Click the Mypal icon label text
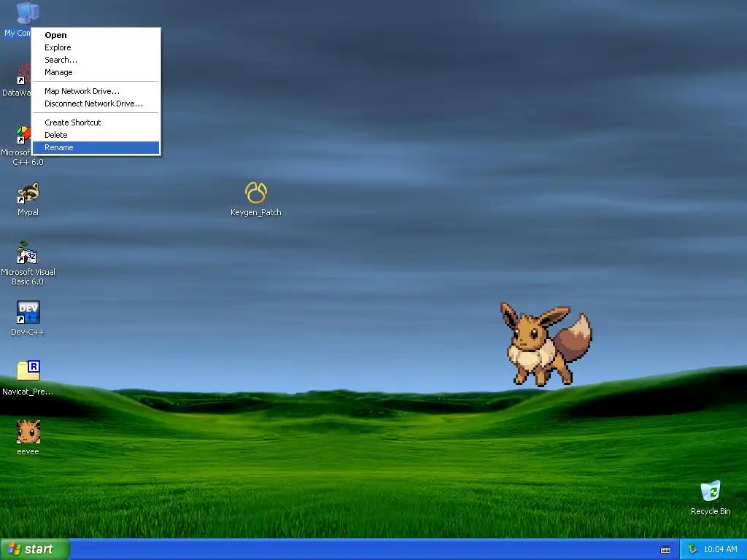Image resolution: width=747 pixels, height=560 pixels. click(x=28, y=212)
